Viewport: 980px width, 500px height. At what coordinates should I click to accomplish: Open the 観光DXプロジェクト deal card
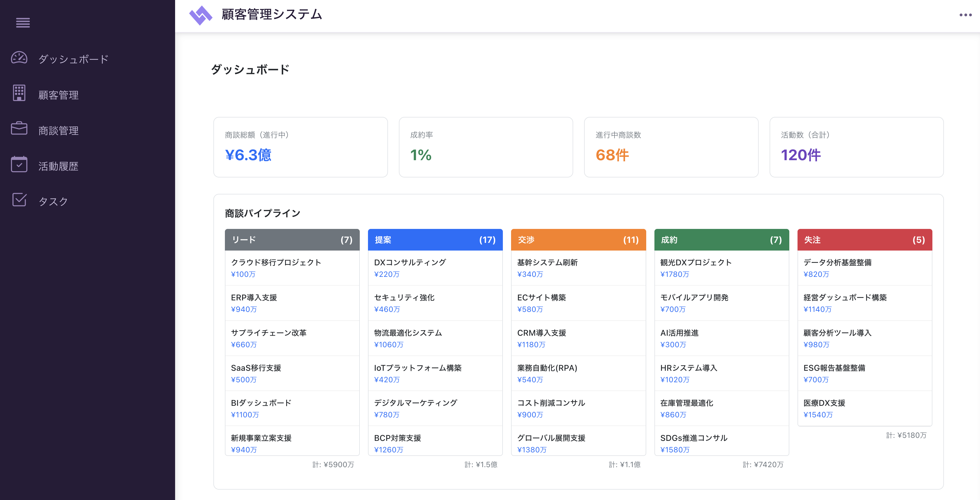tap(722, 268)
